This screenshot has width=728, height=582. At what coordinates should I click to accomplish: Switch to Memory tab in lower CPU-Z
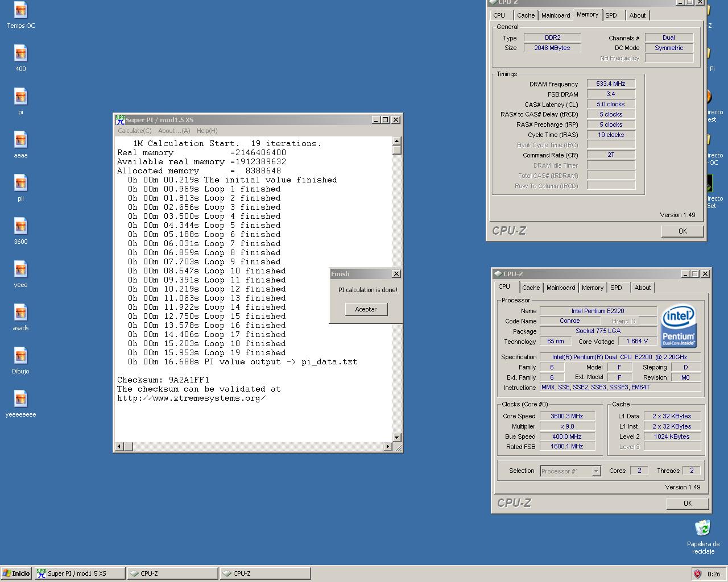click(592, 288)
